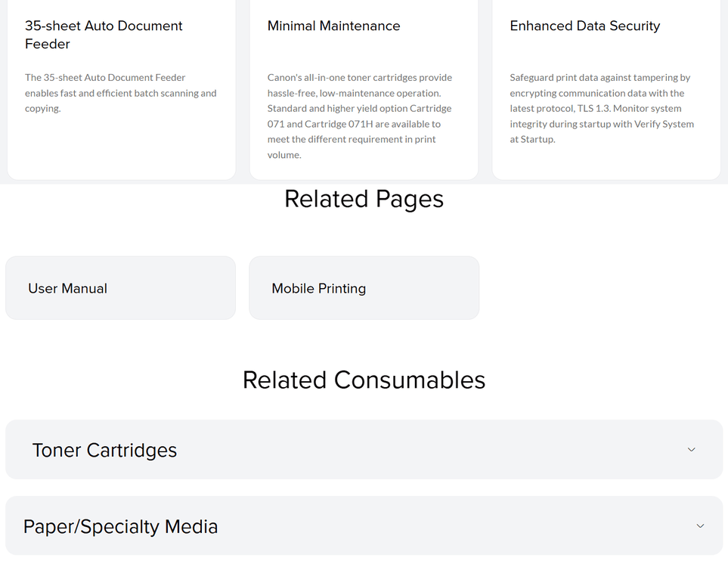Click 'hassle-free, low-maintenance operation' text
The width and height of the screenshot is (728, 561).
tap(355, 93)
